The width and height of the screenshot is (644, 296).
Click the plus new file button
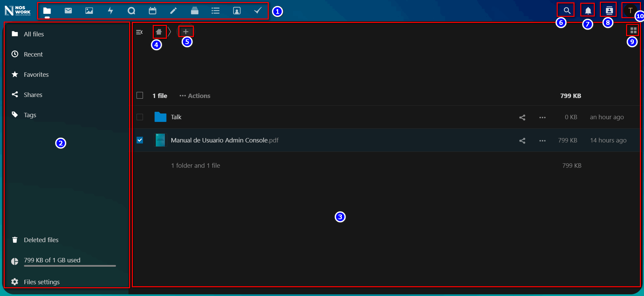[x=185, y=32]
